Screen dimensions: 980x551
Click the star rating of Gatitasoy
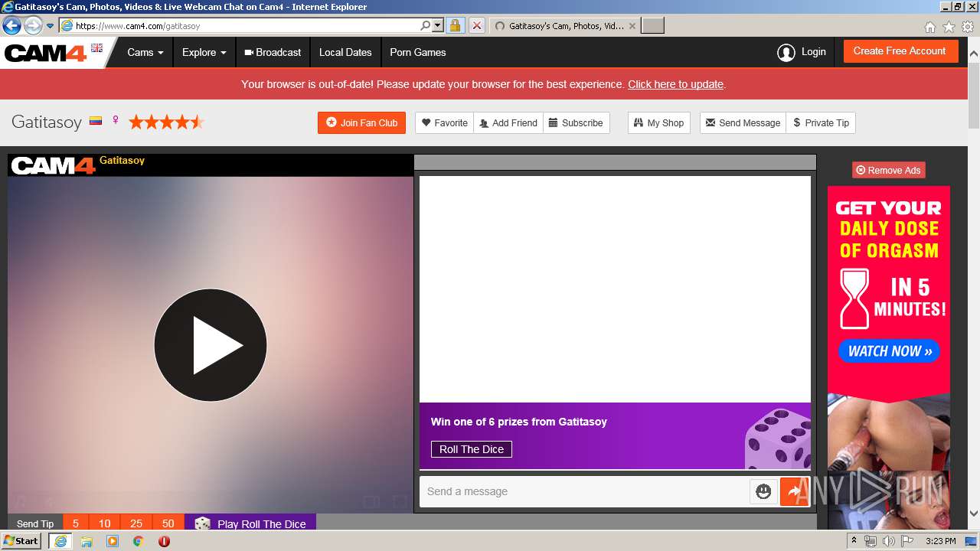point(166,122)
